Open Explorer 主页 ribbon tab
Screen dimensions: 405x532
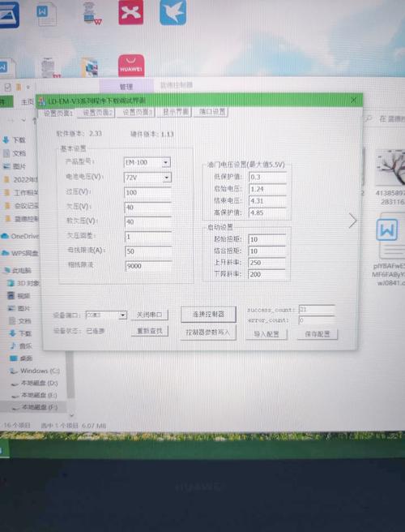click(x=27, y=101)
